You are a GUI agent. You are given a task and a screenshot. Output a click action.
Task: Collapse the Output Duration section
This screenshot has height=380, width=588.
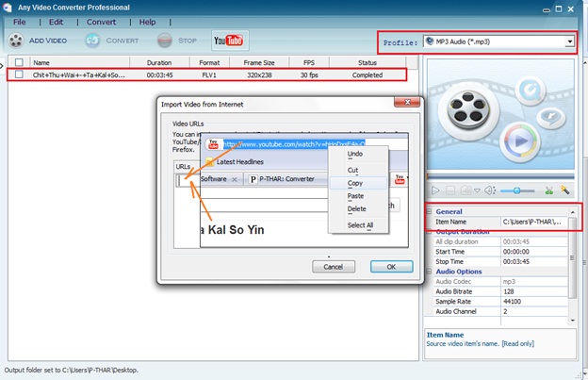[429, 232]
